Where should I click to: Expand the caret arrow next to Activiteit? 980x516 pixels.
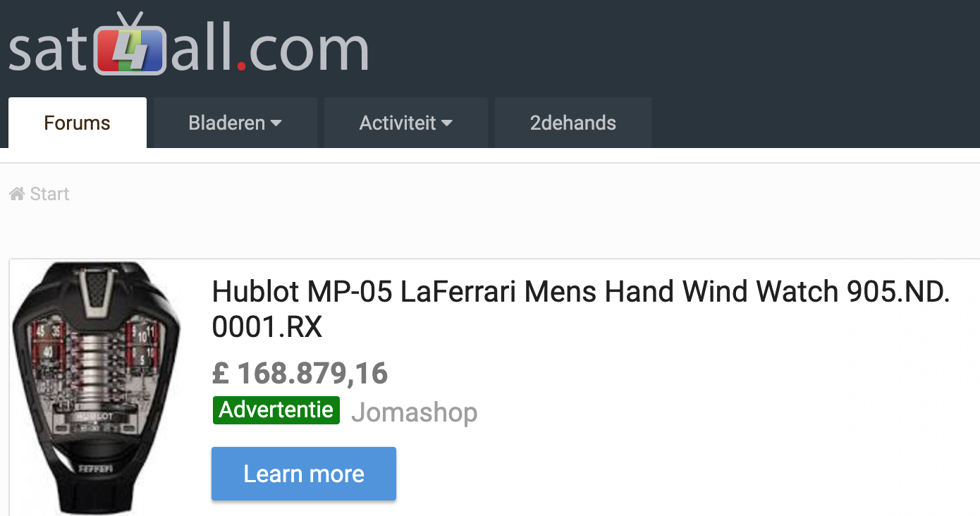[x=447, y=123]
